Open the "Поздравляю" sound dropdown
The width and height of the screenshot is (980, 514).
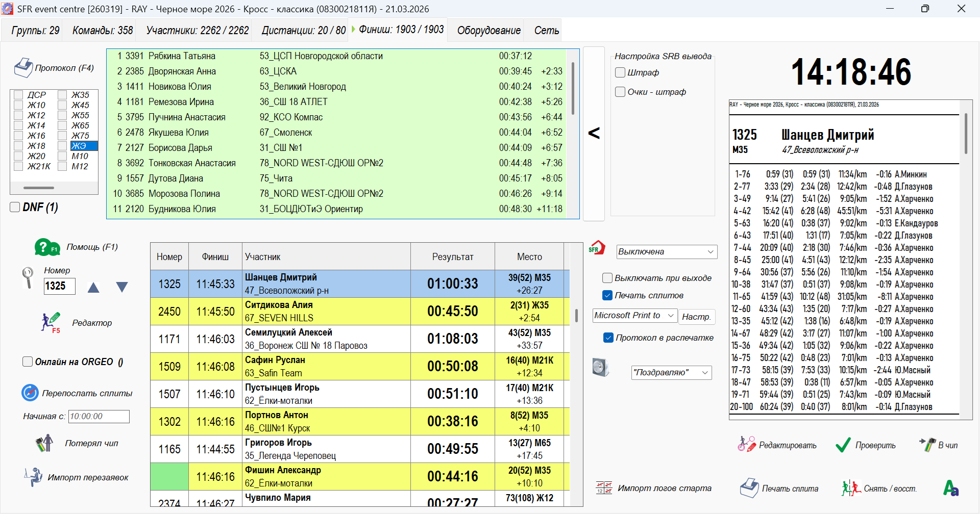tap(671, 372)
